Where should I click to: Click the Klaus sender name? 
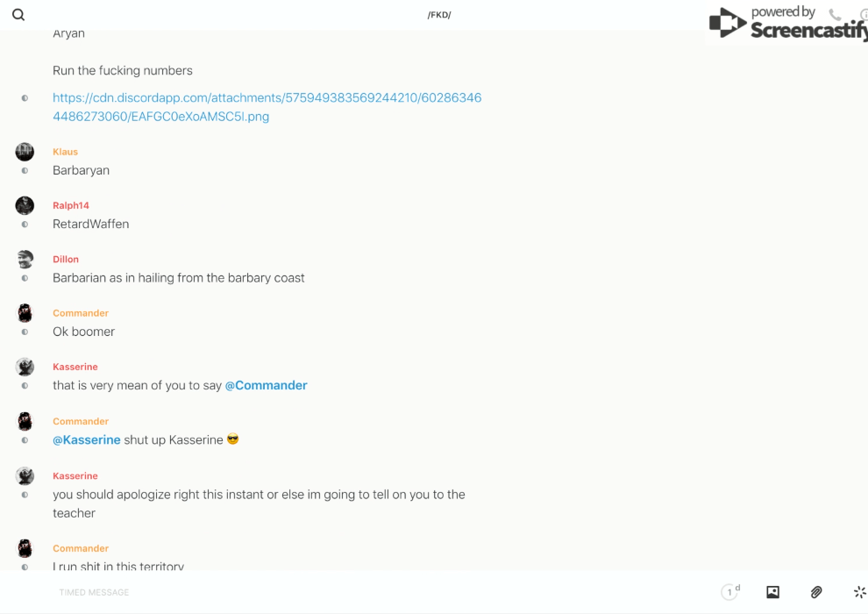pyautogui.click(x=65, y=152)
